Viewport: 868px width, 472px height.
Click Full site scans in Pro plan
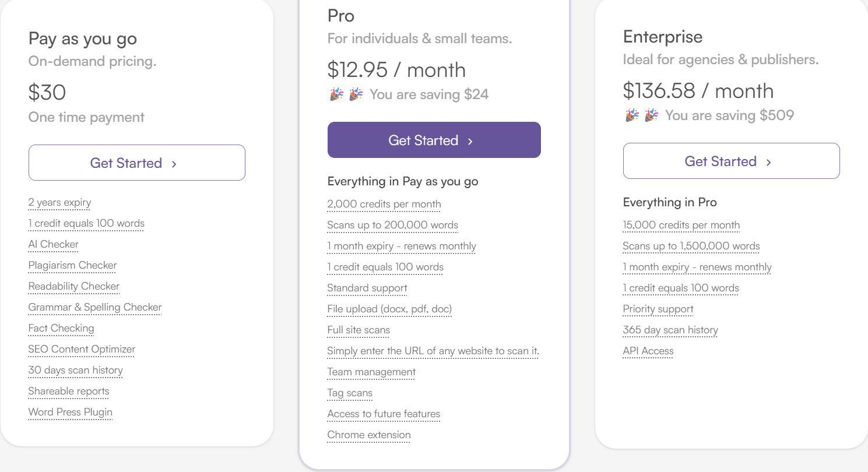tap(359, 330)
